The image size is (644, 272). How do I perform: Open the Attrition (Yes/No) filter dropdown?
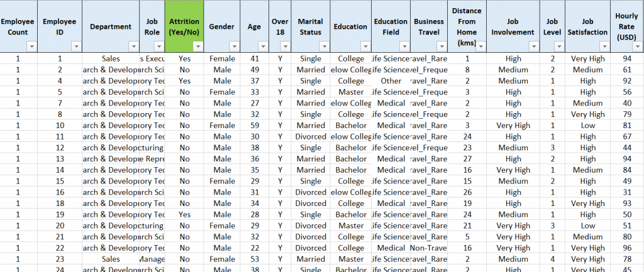197,46
